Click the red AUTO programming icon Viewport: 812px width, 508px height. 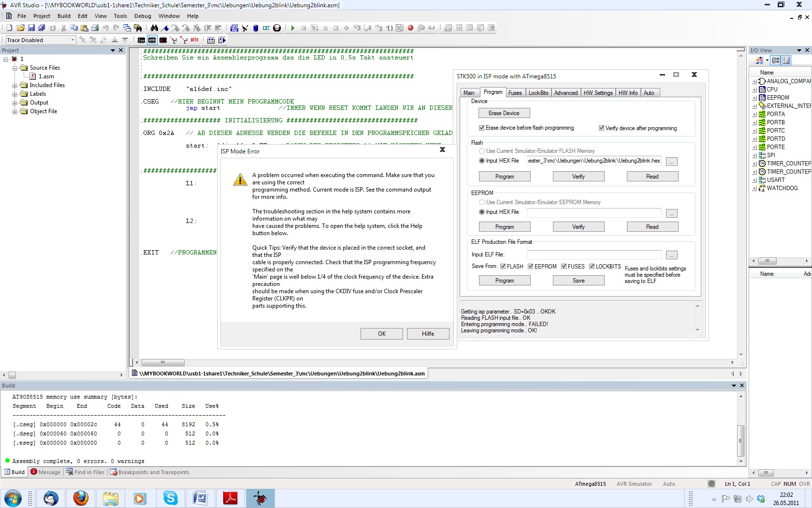(x=194, y=40)
